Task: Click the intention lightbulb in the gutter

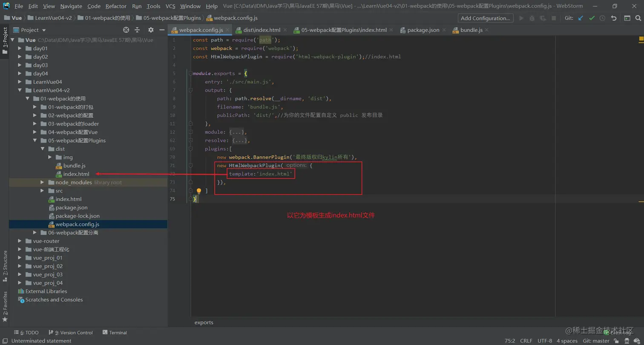Action: (x=198, y=191)
